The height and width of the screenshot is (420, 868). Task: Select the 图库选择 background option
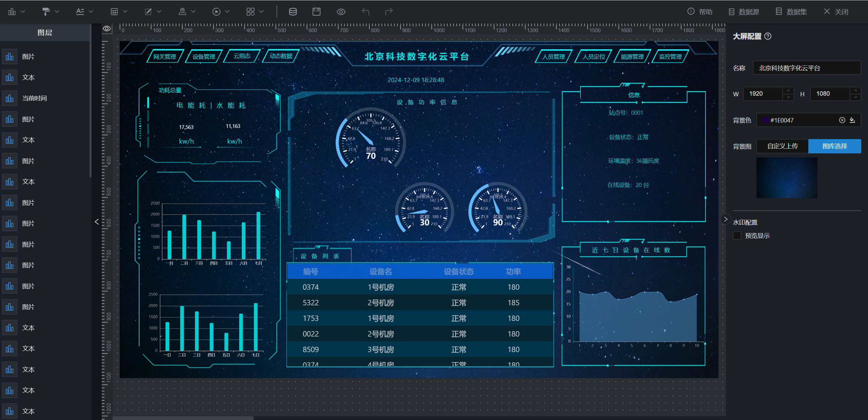point(834,146)
